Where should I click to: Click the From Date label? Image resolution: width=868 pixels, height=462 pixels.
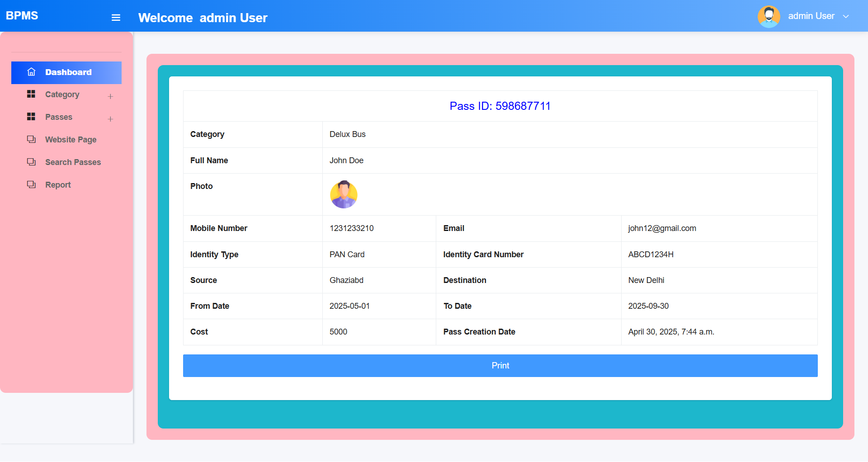point(209,306)
